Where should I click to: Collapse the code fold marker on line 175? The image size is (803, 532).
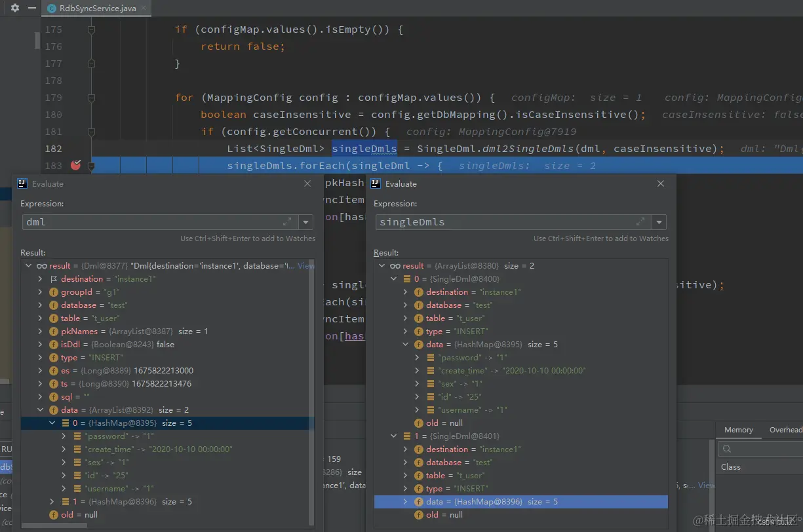pos(91,29)
